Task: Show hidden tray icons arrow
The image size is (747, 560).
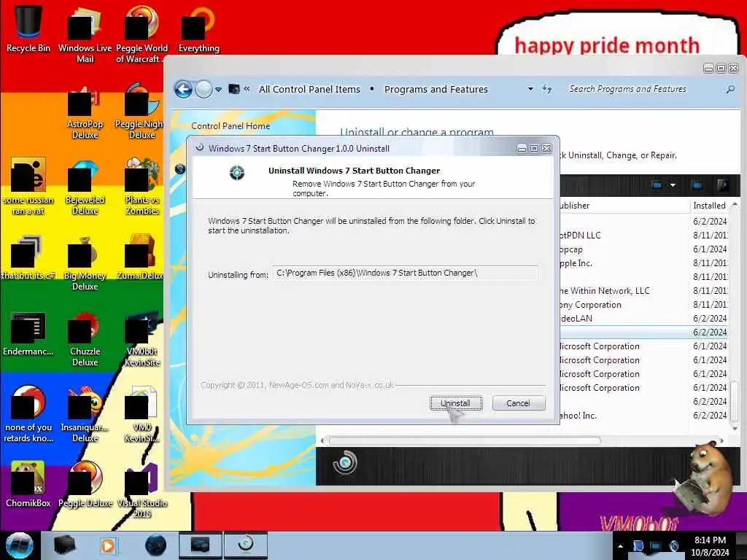Action: coord(620,546)
